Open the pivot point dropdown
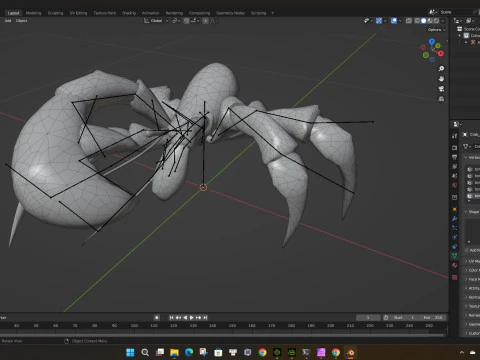480x360 pixels. [176, 21]
